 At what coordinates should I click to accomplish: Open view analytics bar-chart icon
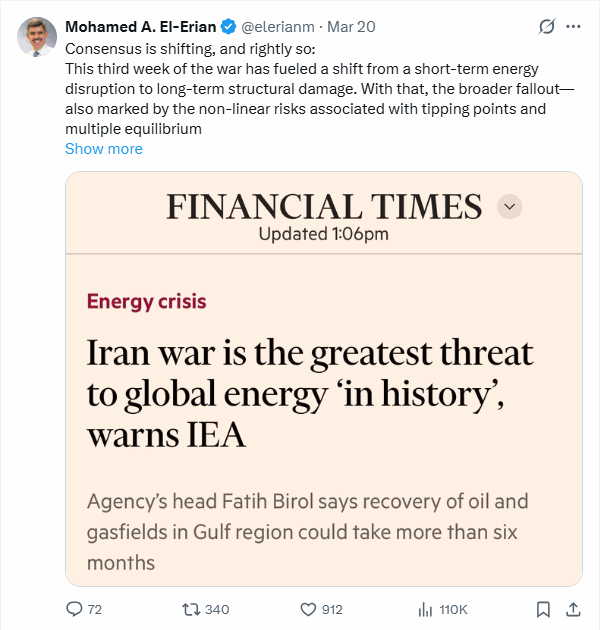point(425,609)
